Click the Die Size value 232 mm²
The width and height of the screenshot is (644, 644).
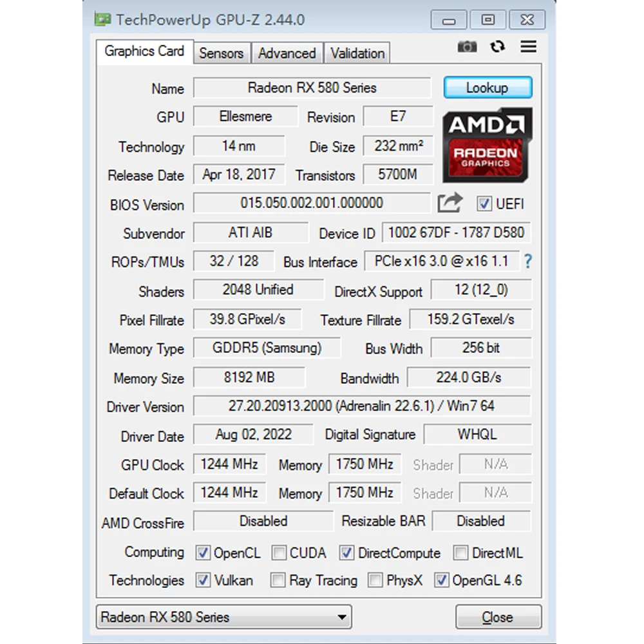tap(398, 146)
